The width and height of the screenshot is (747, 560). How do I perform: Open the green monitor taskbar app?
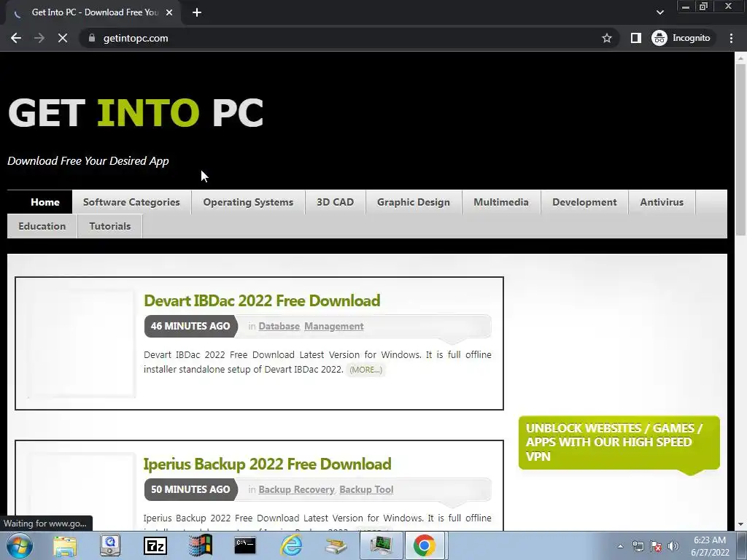(x=381, y=545)
